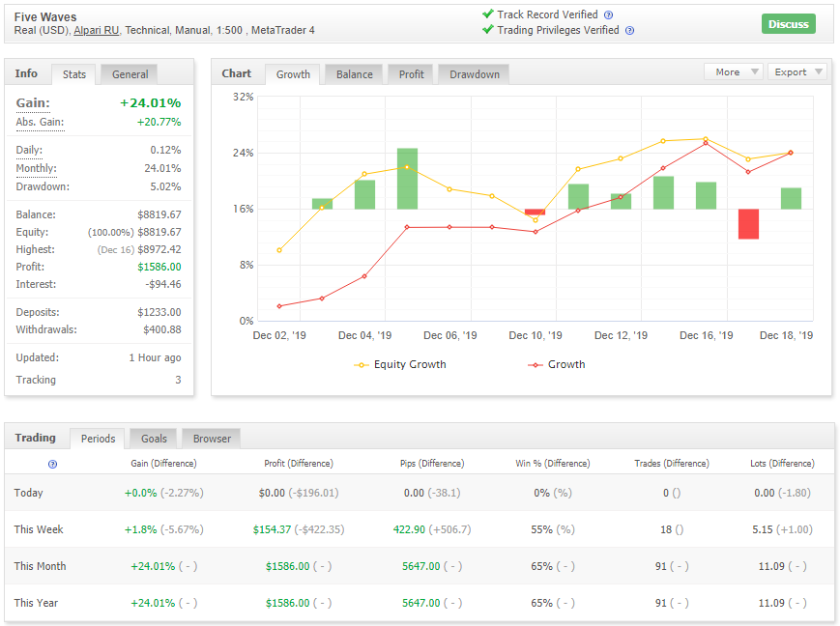Toggle Equity Growth series in legend
Screen dimensions: 840x626
click(x=400, y=364)
